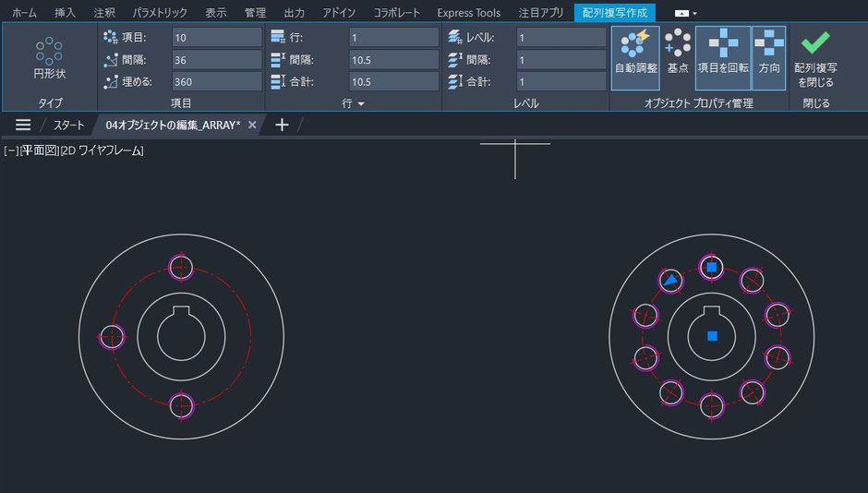The width and height of the screenshot is (868, 493).
Task: Select the blue triangle angle grip
Action: click(x=671, y=280)
